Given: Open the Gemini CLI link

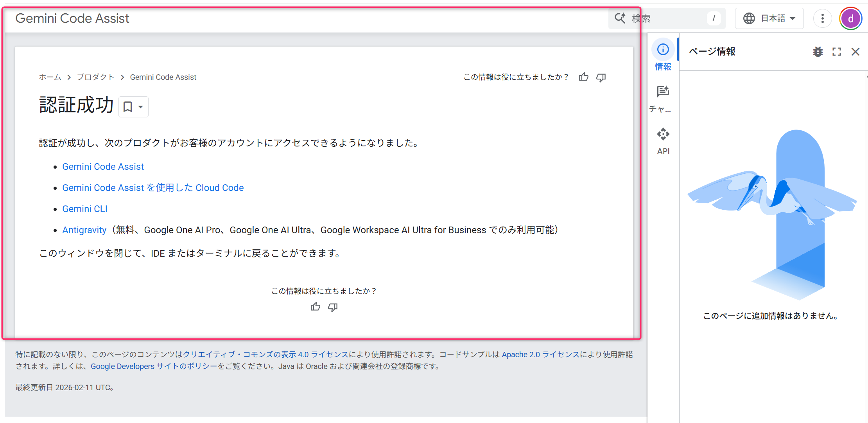Looking at the screenshot, I should (x=85, y=209).
